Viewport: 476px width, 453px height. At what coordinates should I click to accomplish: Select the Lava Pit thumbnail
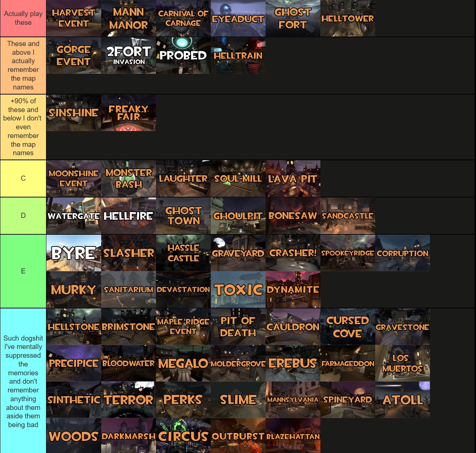point(293,178)
